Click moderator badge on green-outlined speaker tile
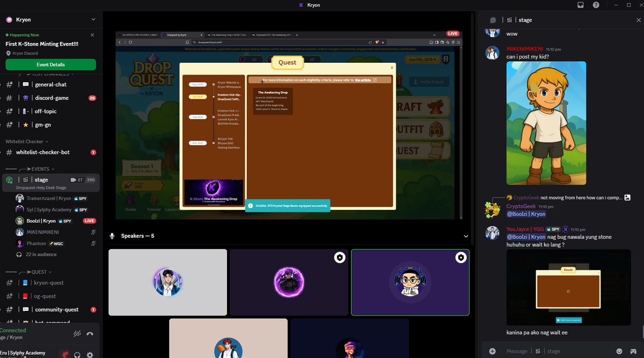644x358 pixels. pyautogui.click(x=461, y=258)
